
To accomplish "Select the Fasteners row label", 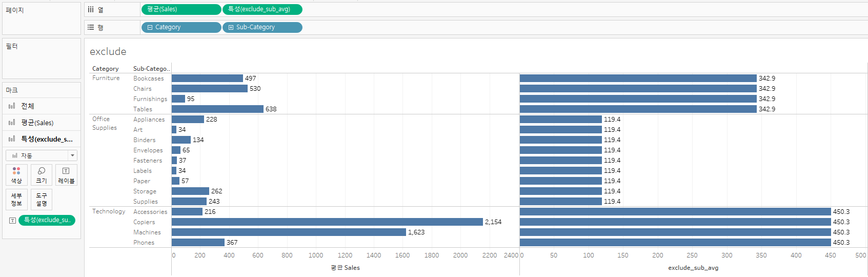I will pyautogui.click(x=148, y=161).
